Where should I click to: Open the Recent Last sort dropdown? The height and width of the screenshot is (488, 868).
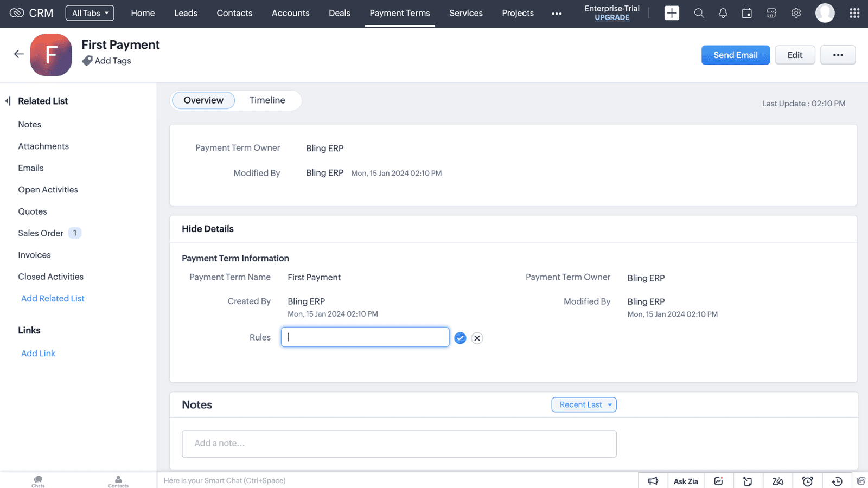[x=584, y=404]
